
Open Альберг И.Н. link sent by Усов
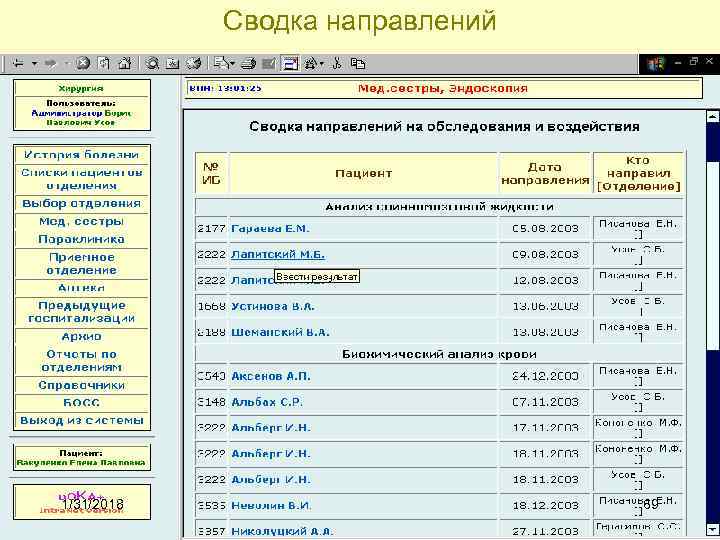point(271,479)
